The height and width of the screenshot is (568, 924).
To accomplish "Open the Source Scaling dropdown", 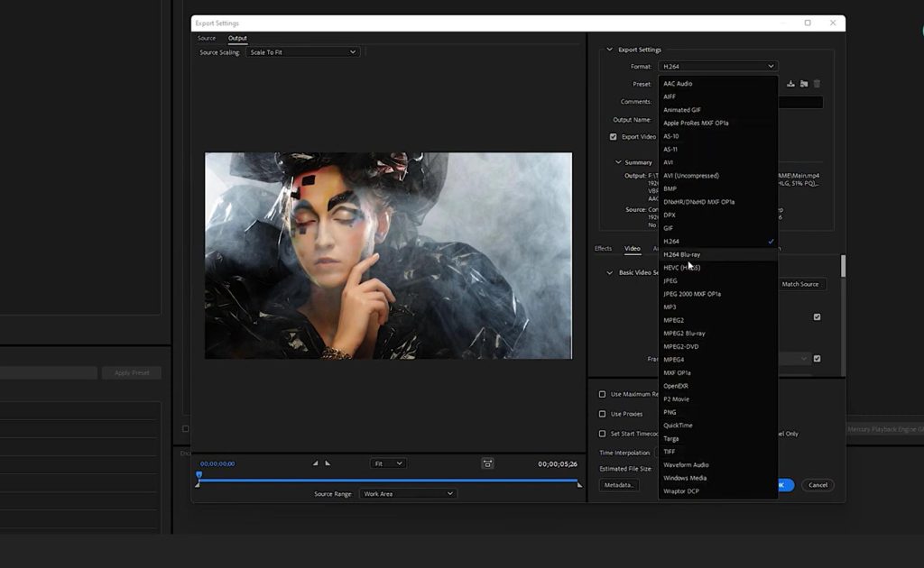I will click(302, 51).
